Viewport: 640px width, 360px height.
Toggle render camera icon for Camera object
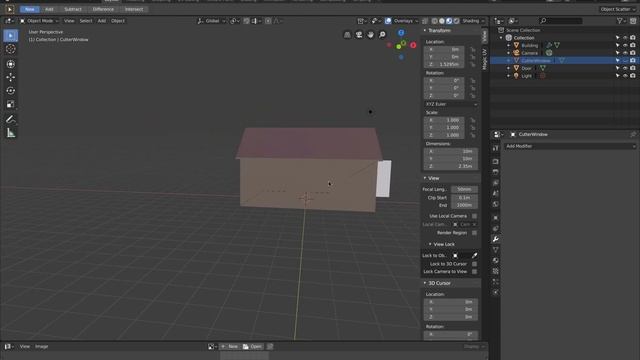coord(633,53)
